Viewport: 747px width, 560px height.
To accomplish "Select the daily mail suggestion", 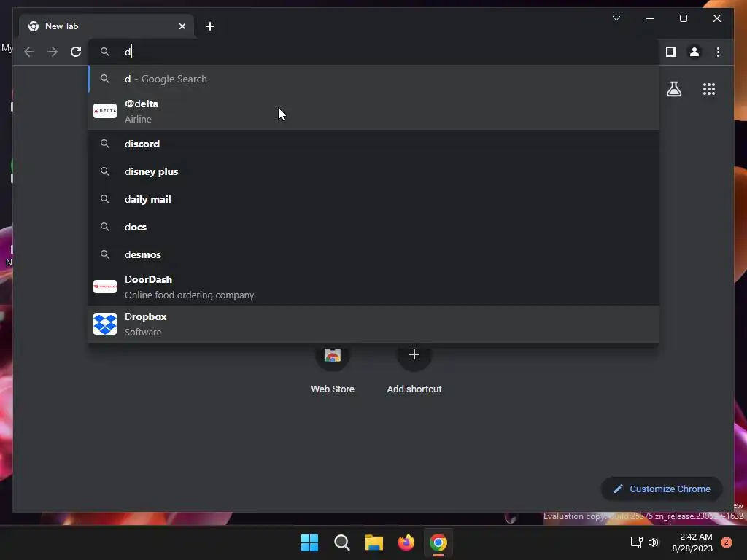I will coord(373,199).
